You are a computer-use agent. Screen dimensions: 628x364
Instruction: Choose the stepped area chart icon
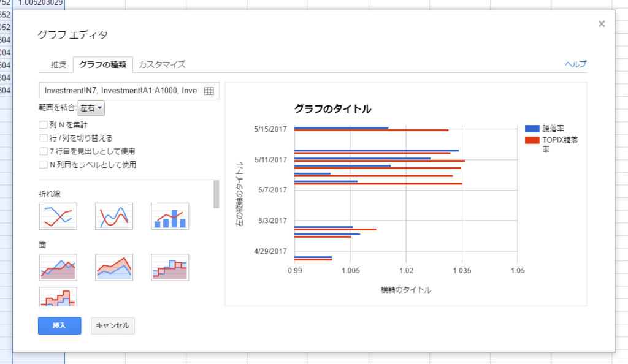click(170, 267)
